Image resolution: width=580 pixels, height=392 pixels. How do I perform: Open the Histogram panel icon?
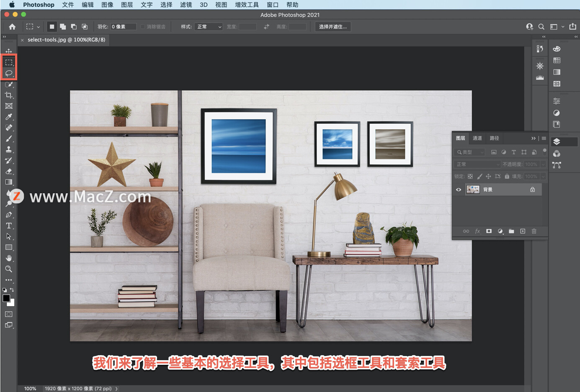(x=540, y=78)
